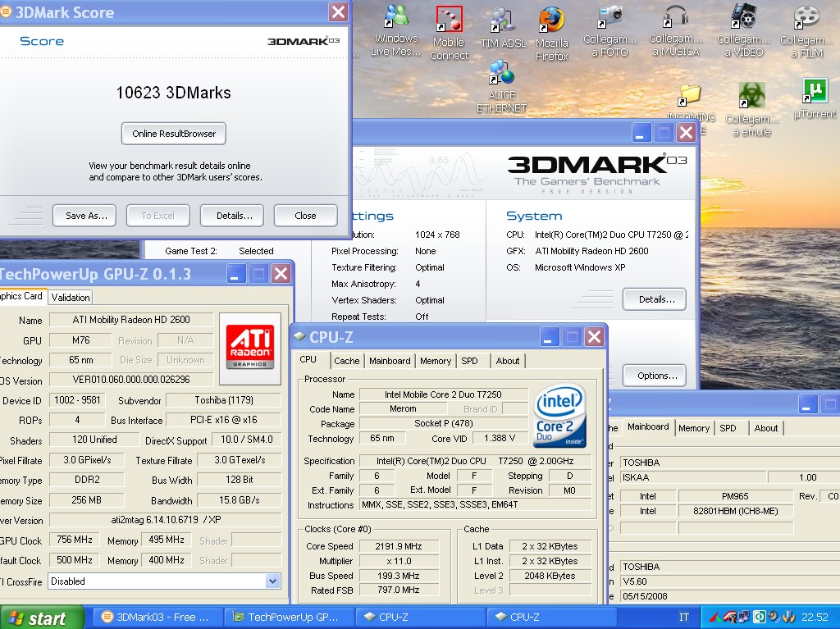Screen dimensions: 840x629
Task: Click BIOS Version field in GPU-Z
Action: coord(131,380)
